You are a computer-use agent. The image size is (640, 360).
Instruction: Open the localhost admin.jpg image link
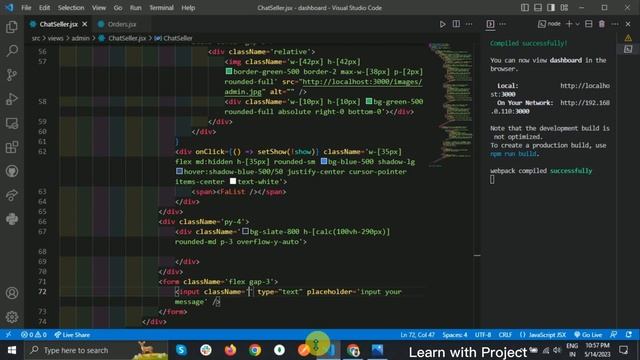click(362, 82)
